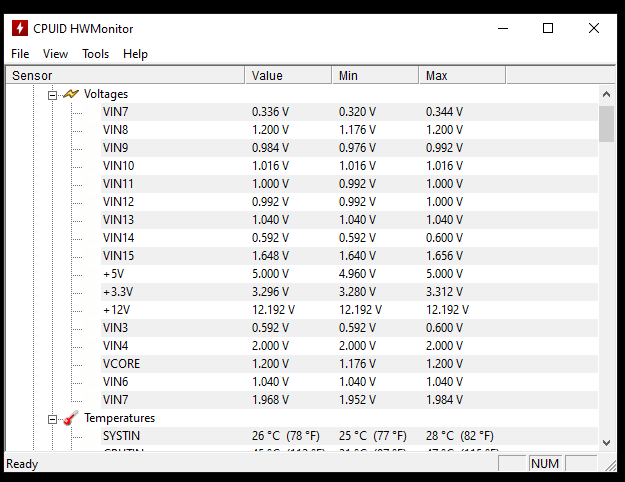Select the VIN11 sensor row
Viewport: 625px width, 482px height.
(349, 184)
